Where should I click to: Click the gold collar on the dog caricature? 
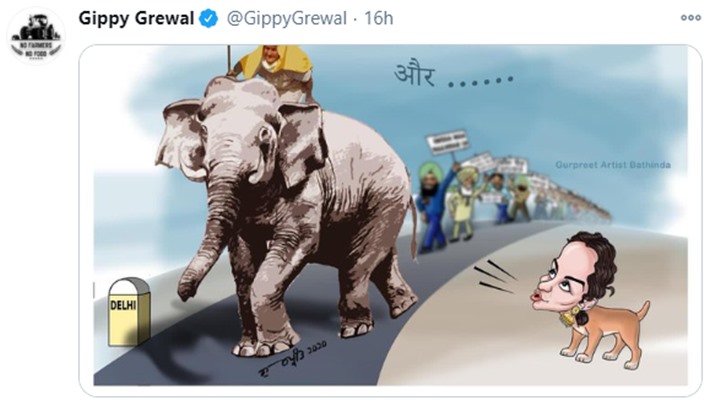point(571,317)
